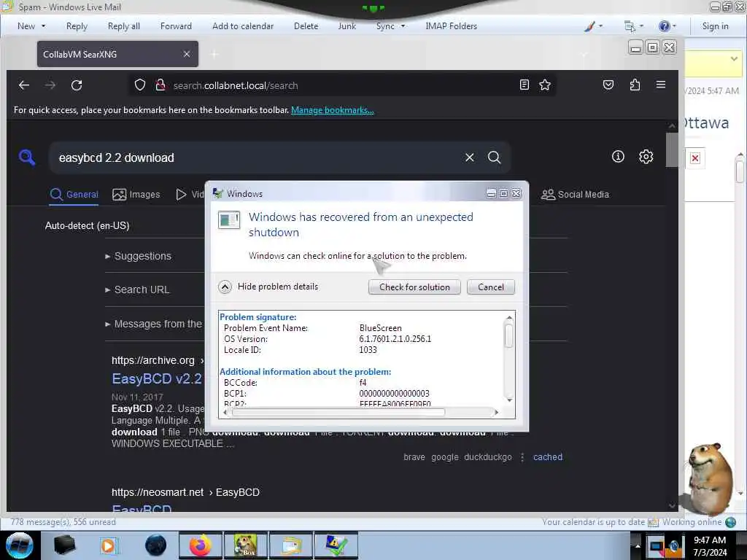The image size is (747, 560).
Task: Cancel the Windows recovery dialog
Action: point(491,287)
